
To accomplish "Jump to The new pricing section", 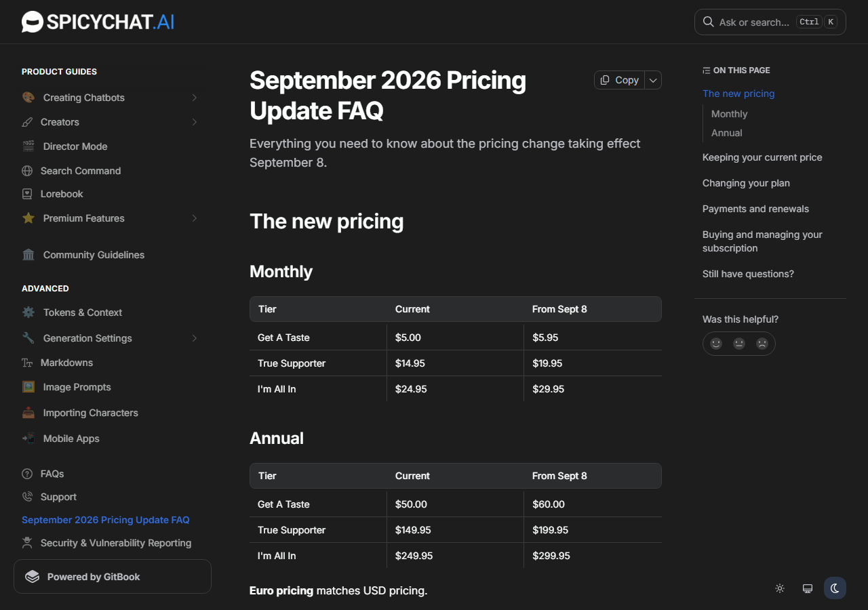I will click(738, 94).
